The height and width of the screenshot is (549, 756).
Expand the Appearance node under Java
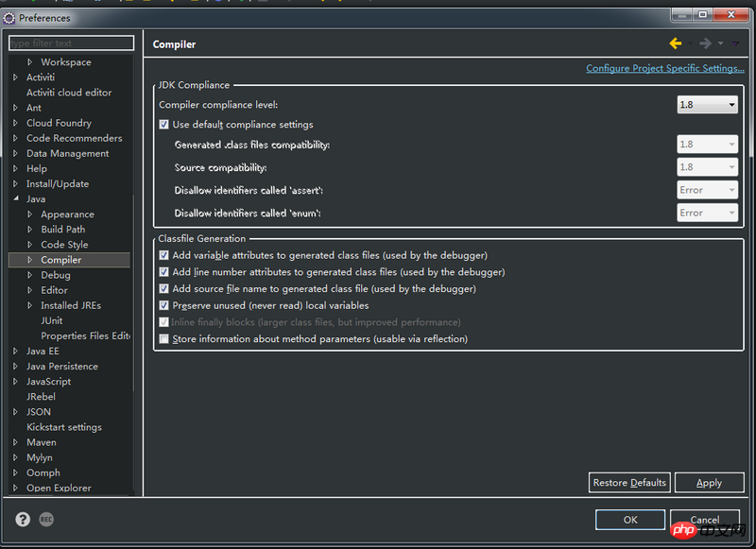click(x=30, y=214)
